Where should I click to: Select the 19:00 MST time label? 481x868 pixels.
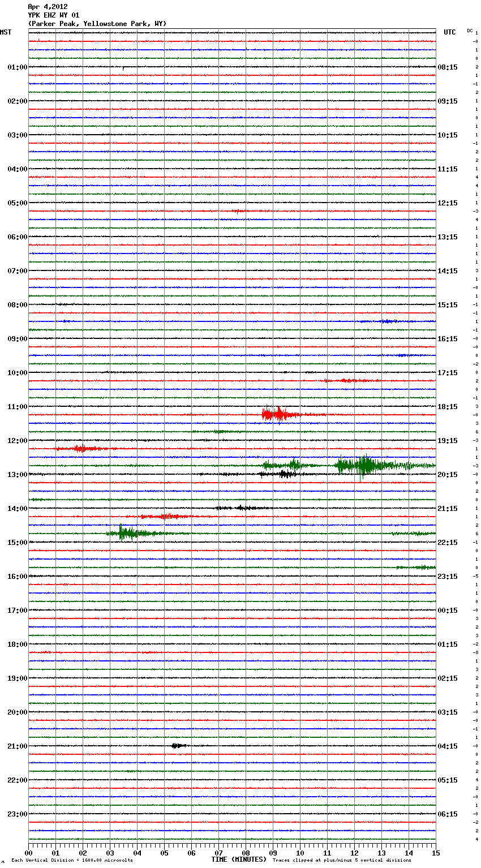click(x=18, y=678)
